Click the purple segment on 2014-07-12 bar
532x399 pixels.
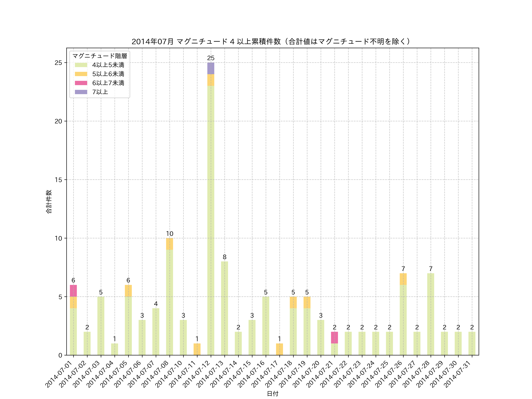[x=211, y=68]
